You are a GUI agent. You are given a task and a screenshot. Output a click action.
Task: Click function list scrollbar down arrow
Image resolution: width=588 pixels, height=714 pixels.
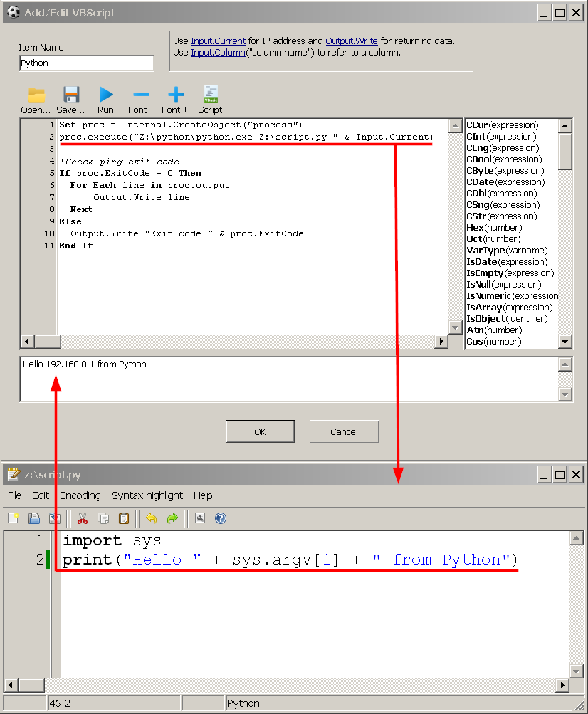565,342
